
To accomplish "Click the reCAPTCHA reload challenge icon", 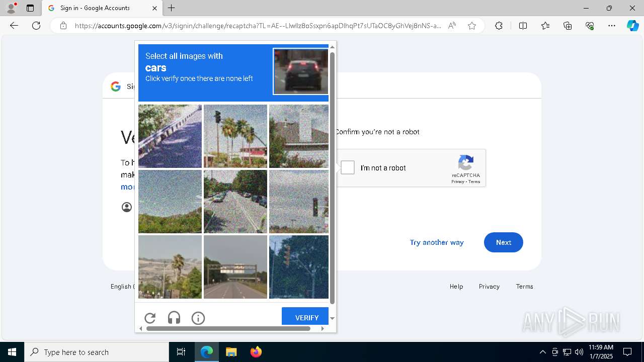I will pos(150,318).
